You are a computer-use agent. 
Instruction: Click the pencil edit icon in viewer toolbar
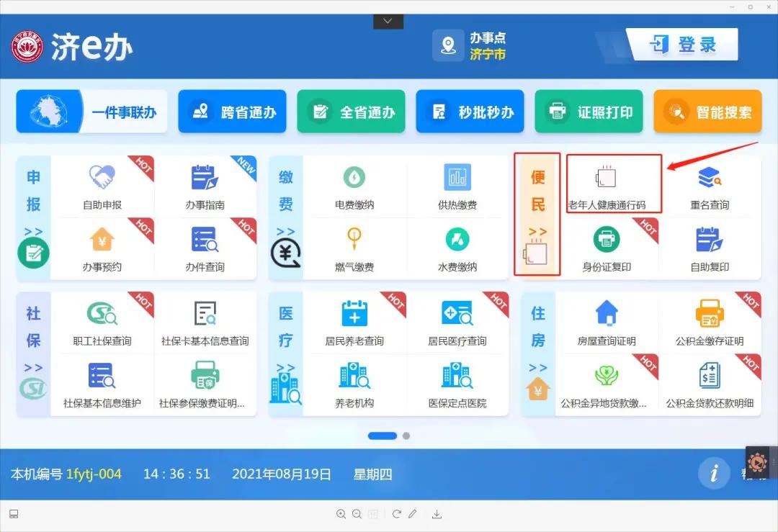412,514
